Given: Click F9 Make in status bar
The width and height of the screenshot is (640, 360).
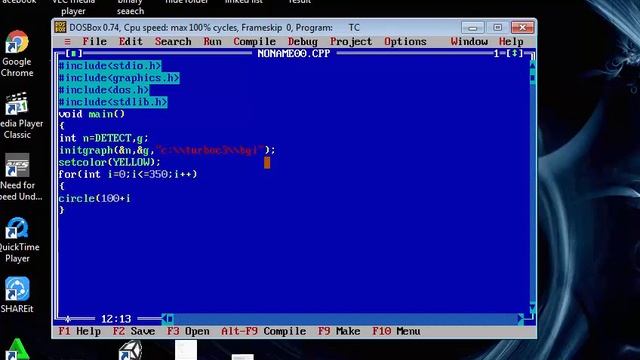Looking at the screenshot, I should (x=339, y=331).
